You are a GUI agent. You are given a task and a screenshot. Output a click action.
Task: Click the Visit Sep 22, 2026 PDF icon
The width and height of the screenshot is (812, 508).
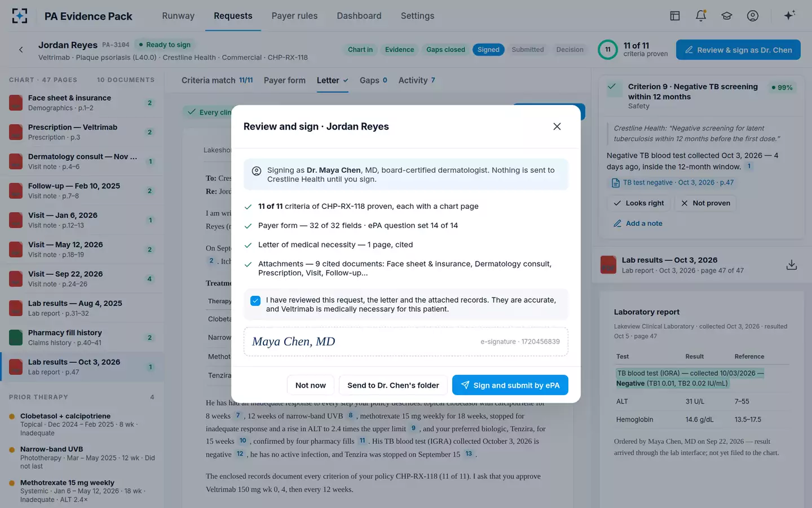click(16, 279)
